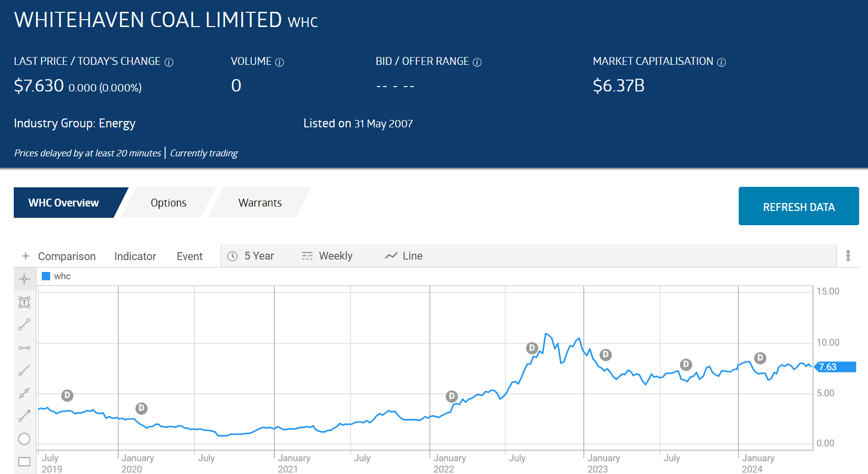
Task: Open the Line chart type dropdown
Action: [404, 256]
